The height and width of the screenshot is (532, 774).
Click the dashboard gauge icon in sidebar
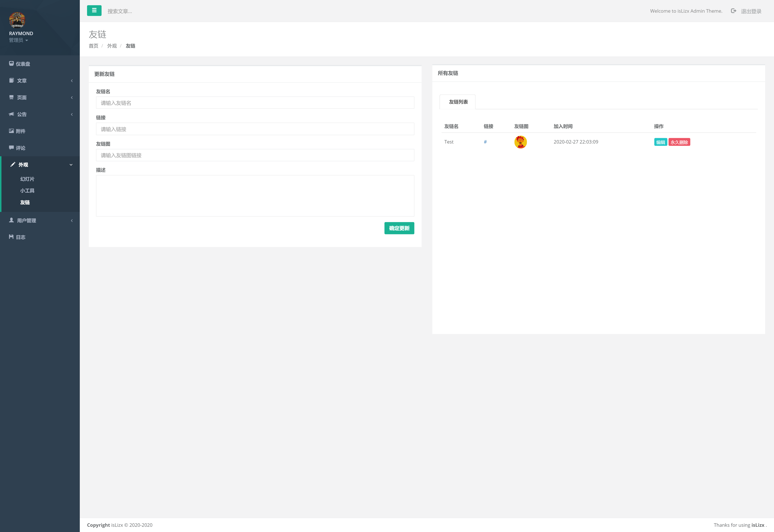(x=11, y=63)
